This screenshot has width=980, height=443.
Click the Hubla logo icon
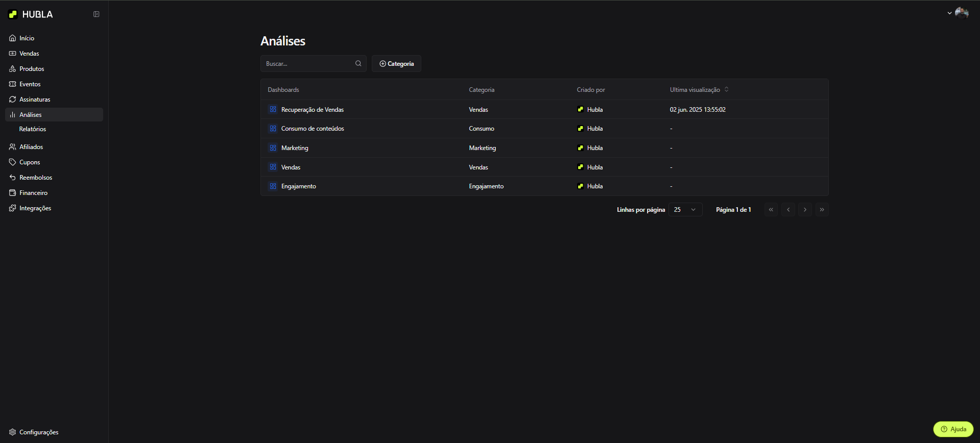point(13,14)
